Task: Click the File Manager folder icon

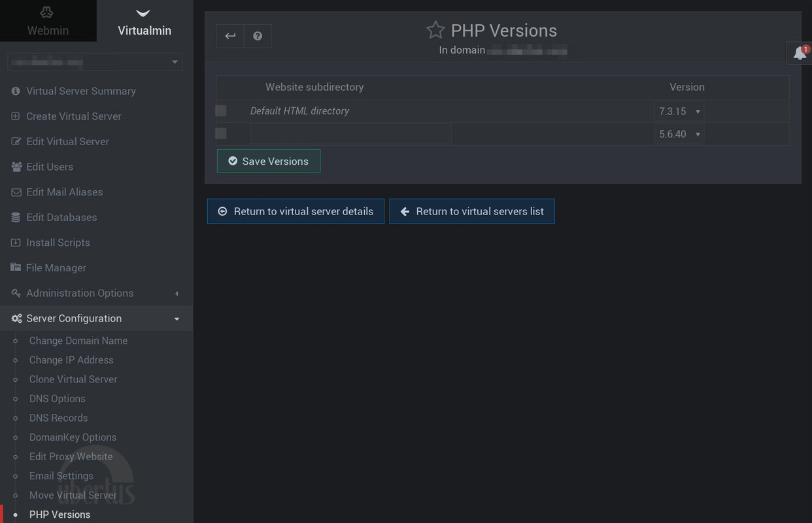Action: [x=16, y=267]
